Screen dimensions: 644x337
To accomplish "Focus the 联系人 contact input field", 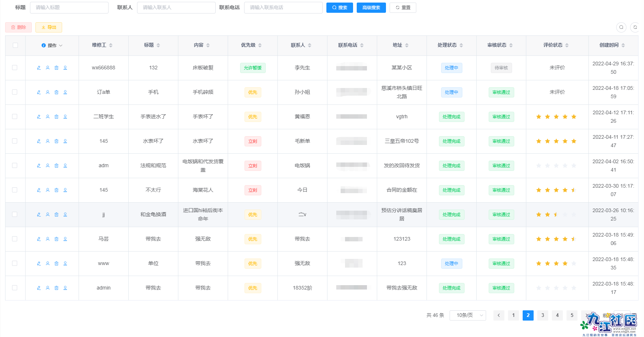I will 176,8.
